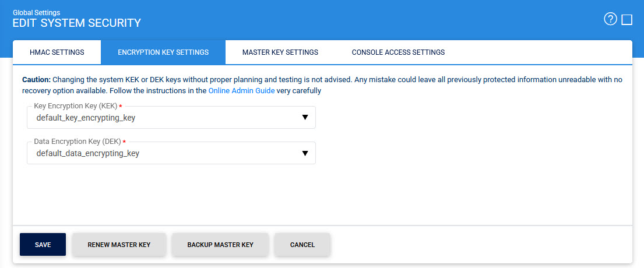Screen dimensions: 644x268
Task: Cancel editing system security
Action: click(x=302, y=245)
